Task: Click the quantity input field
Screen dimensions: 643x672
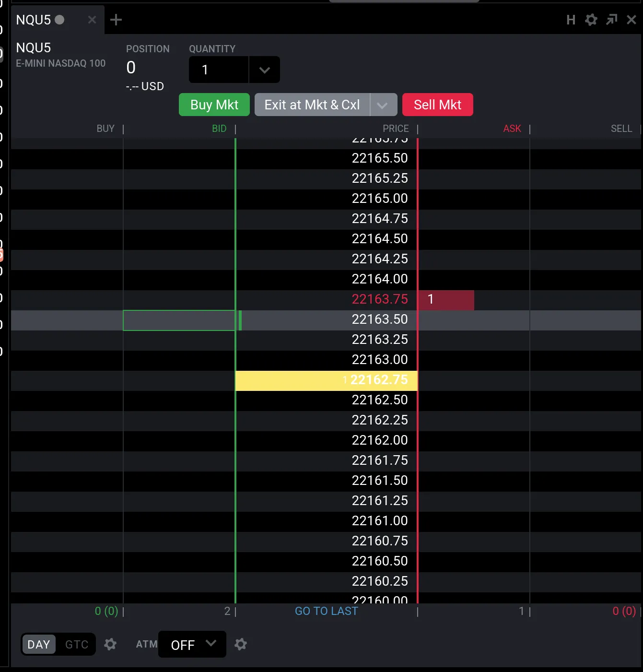Action: point(218,70)
